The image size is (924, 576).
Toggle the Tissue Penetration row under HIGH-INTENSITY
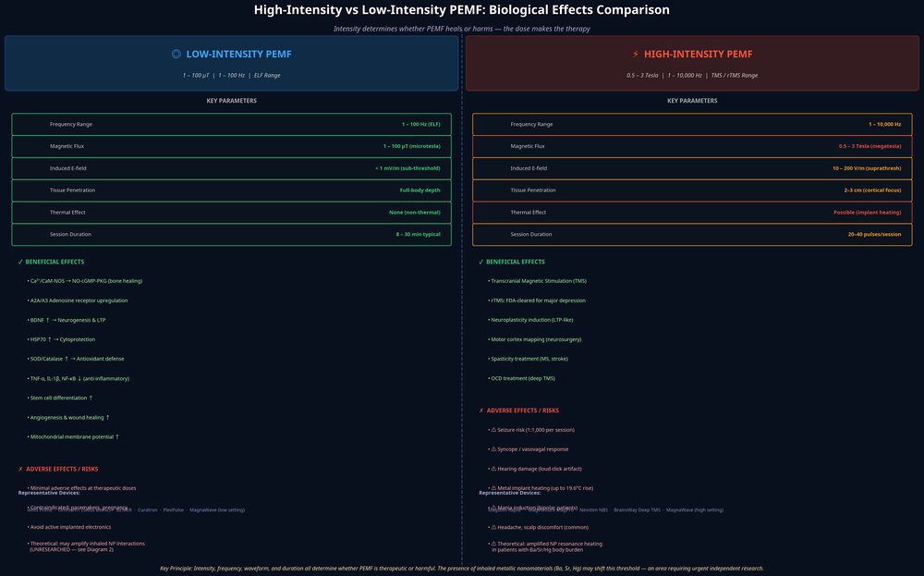pyautogui.click(x=691, y=190)
